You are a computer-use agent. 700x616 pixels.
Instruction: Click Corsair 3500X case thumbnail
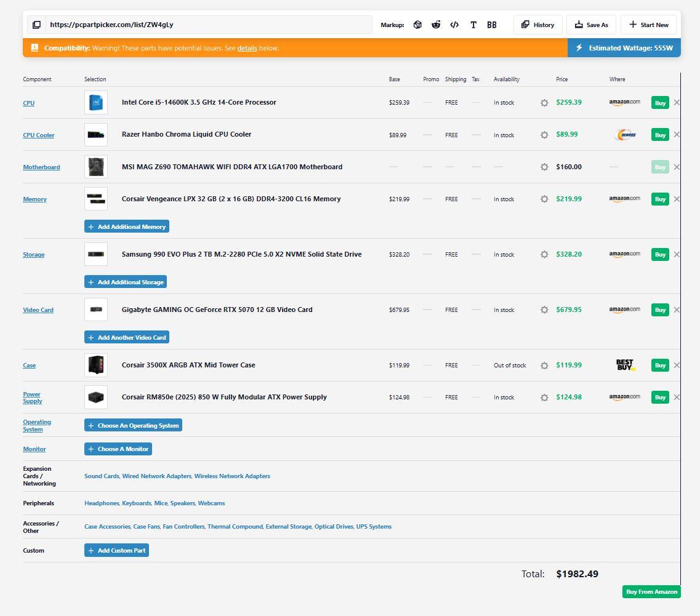click(x=96, y=365)
